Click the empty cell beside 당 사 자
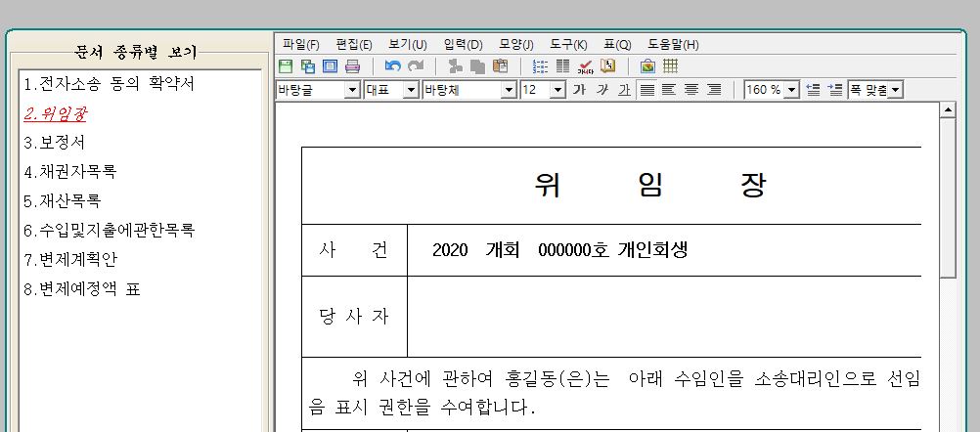Viewport: 980px width, 432px height. 664,317
